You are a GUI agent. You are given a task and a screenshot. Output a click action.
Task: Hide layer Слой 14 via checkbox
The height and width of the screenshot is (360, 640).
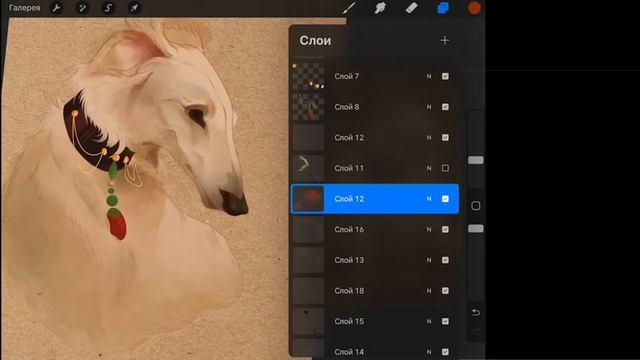coord(445,352)
